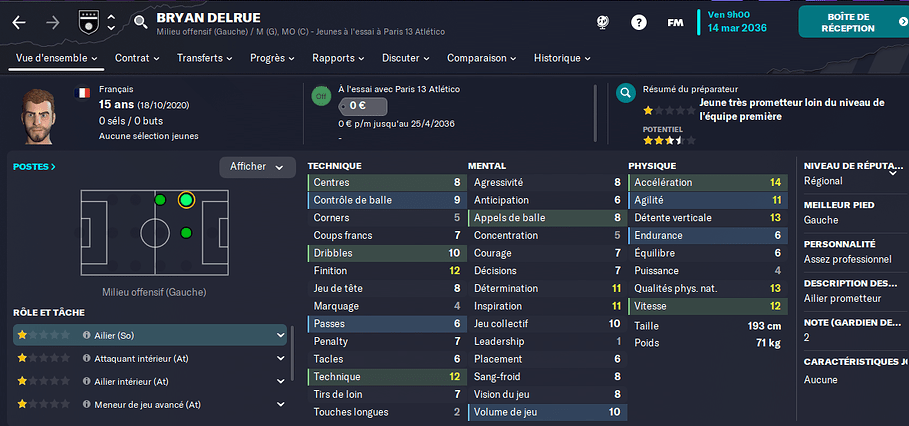Viewport: 909px width, 426px height.
Task: Select the central attacking midfielder position dot
Action: [x=186, y=233]
